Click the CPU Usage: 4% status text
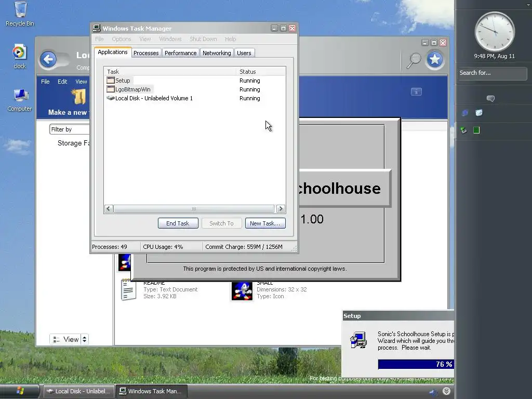This screenshot has height=399, width=532. [x=163, y=247]
